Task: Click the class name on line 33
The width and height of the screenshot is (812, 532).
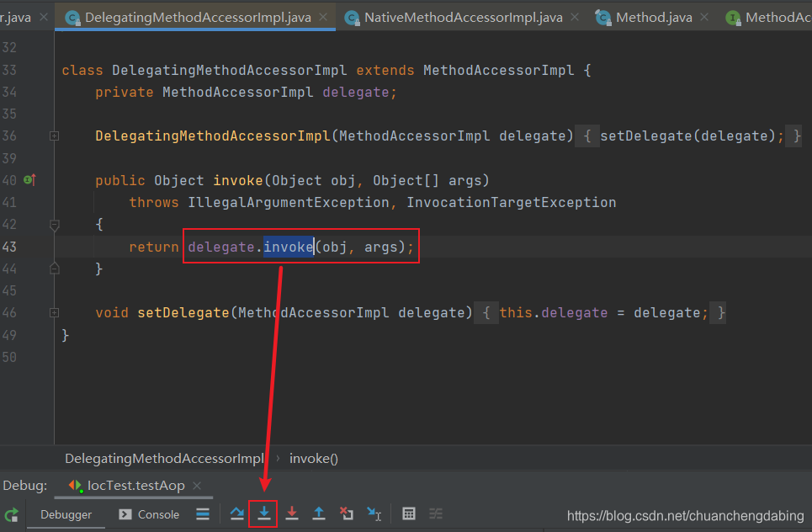Action: point(229,70)
